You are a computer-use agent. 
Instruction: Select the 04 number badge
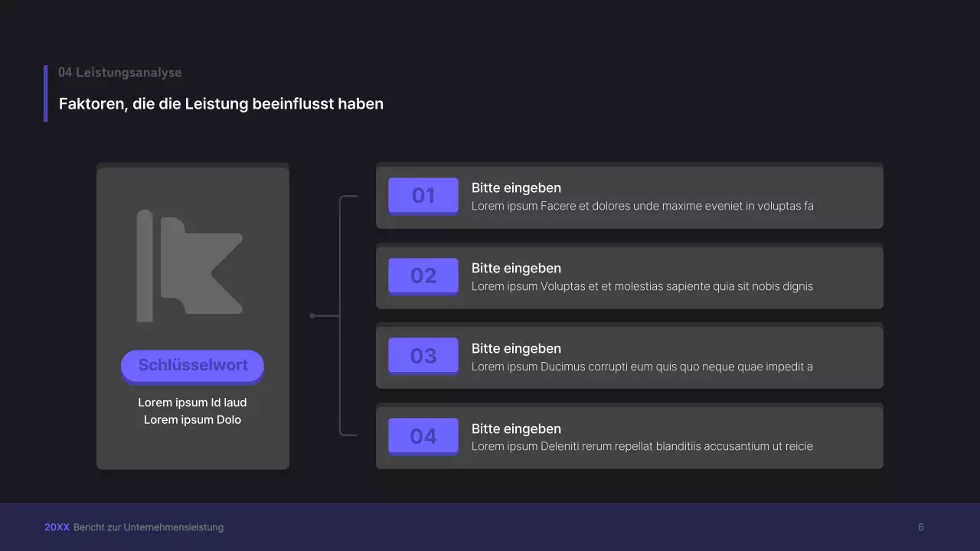point(423,436)
